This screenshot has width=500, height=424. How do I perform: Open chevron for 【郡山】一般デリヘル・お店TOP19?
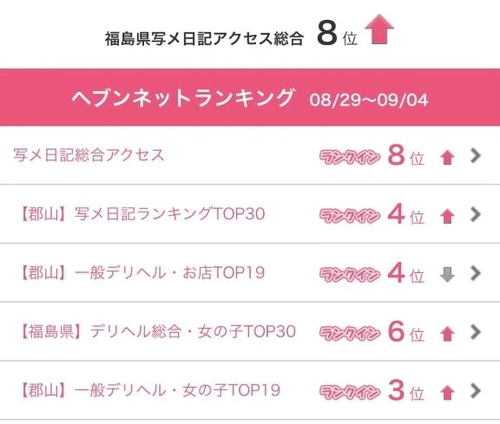[x=476, y=273]
